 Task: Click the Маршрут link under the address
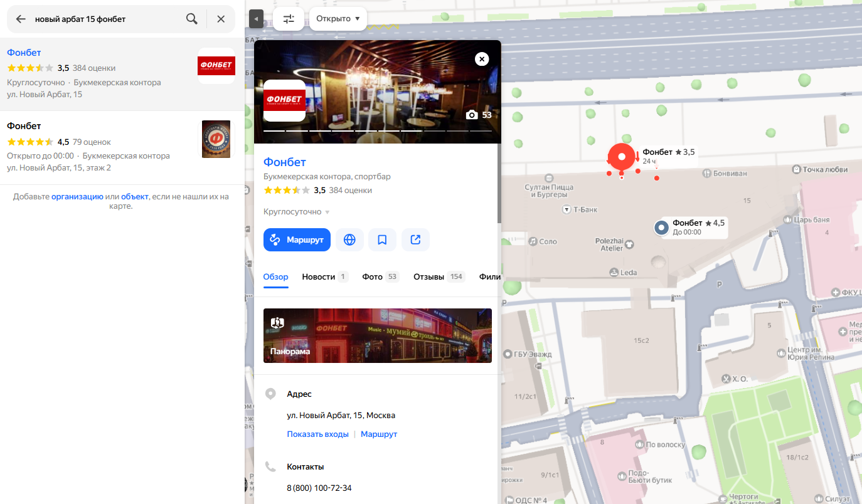(x=379, y=434)
